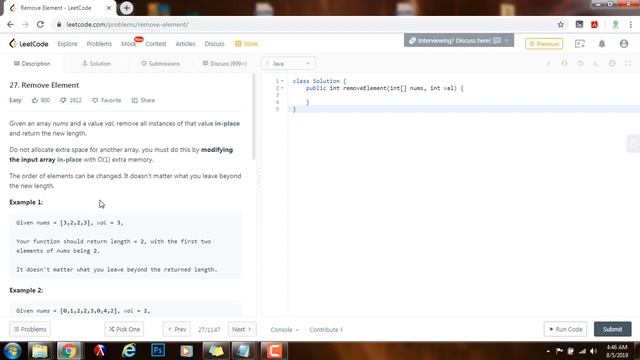Submit the solution
640x360 pixels.
click(613, 329)
